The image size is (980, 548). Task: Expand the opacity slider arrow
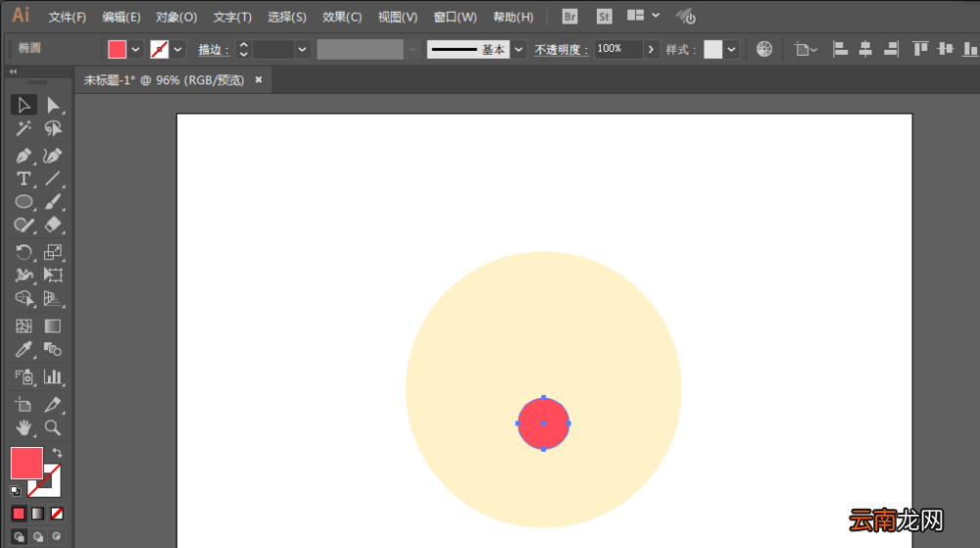pyautogui.click(x=651, y=49)
